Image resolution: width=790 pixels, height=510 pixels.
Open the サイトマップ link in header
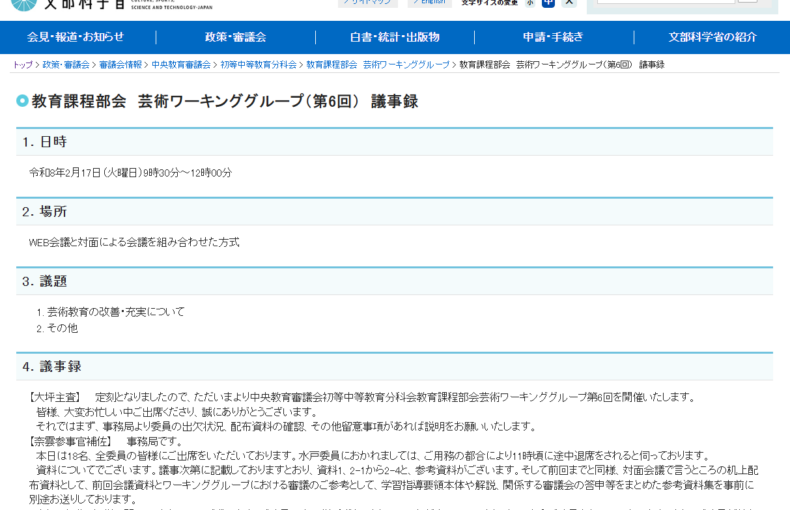[368, 3]
